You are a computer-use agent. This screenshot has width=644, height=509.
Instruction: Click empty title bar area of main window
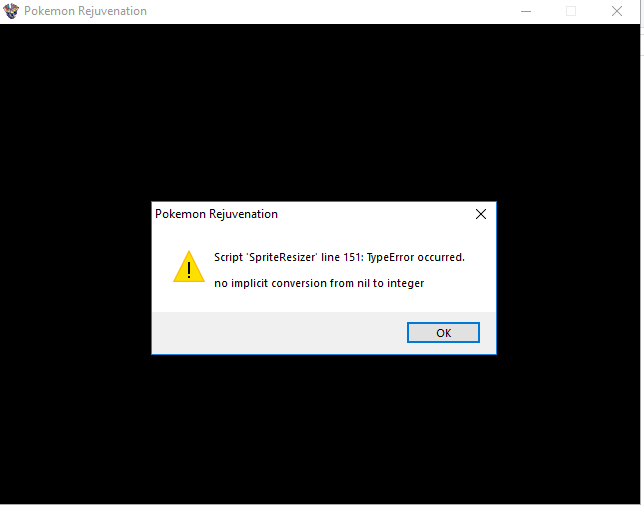pyautogui.click(x=329, y=11)
